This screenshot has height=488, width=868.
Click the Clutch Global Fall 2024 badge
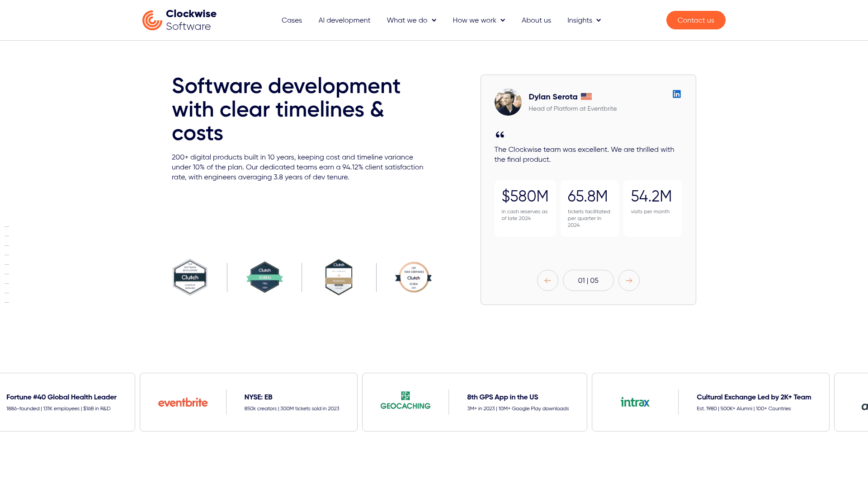pos(264,277)
